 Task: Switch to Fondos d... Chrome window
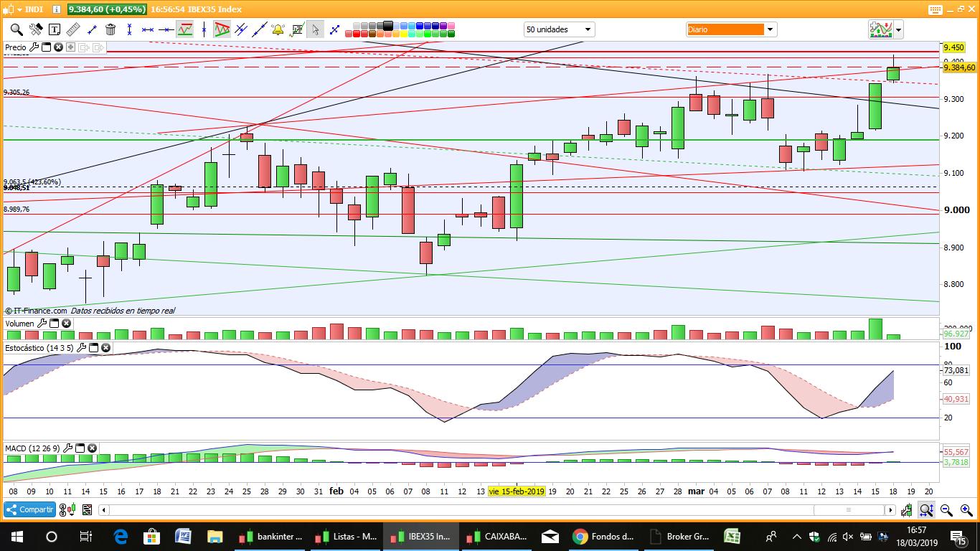click(x=603, y=536)
